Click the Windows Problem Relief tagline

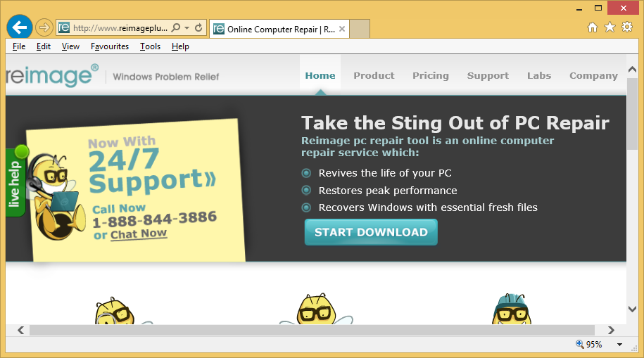click(x=166, y=77)
